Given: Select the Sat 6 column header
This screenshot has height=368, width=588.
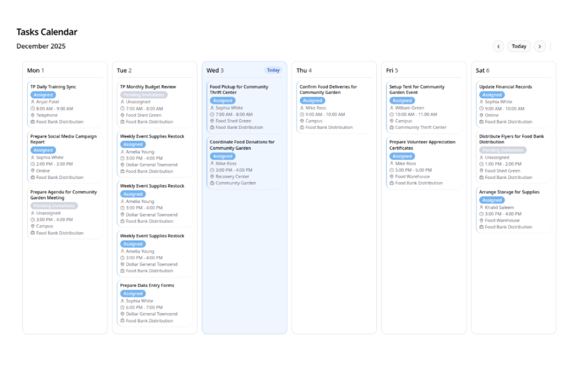Looking at the screenshot, I should pyautogui.click(x=482, y=70).
